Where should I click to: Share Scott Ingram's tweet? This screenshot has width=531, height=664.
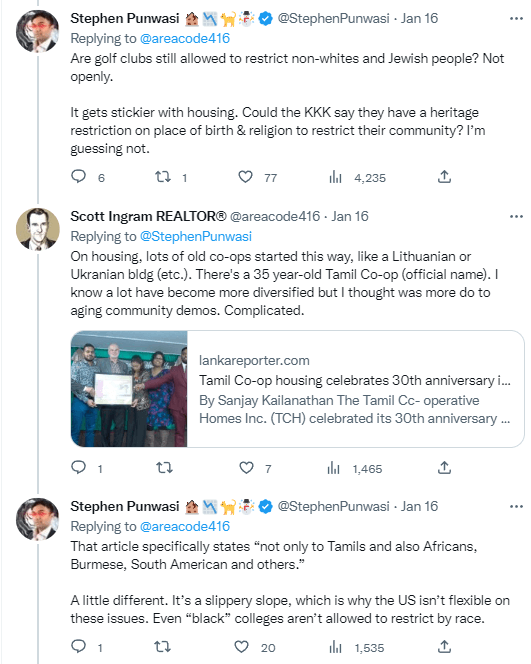pos(444,468)
